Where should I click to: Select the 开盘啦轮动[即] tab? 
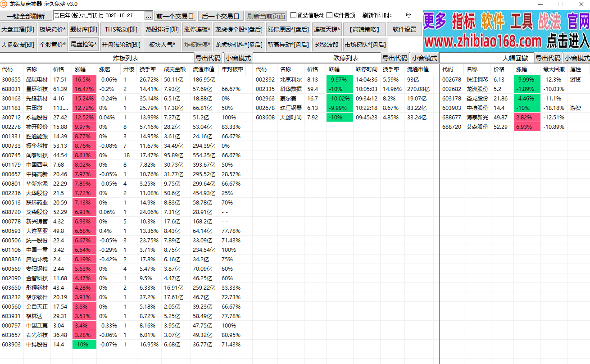[121, 45]
